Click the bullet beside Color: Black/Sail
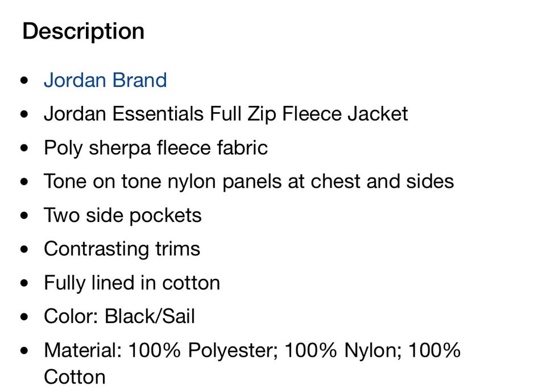546x392 pixels. (x=24, y=317)
